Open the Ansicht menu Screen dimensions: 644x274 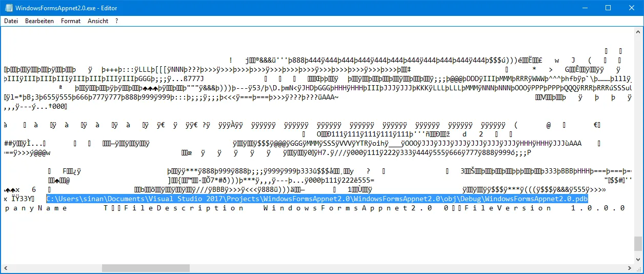[x=98, y=21]
